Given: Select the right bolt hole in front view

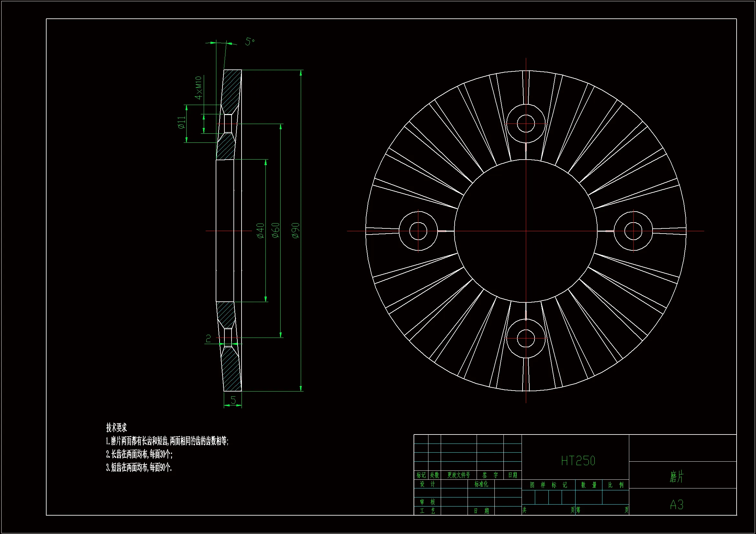Looking at the screenshot, I should [633, 231].
